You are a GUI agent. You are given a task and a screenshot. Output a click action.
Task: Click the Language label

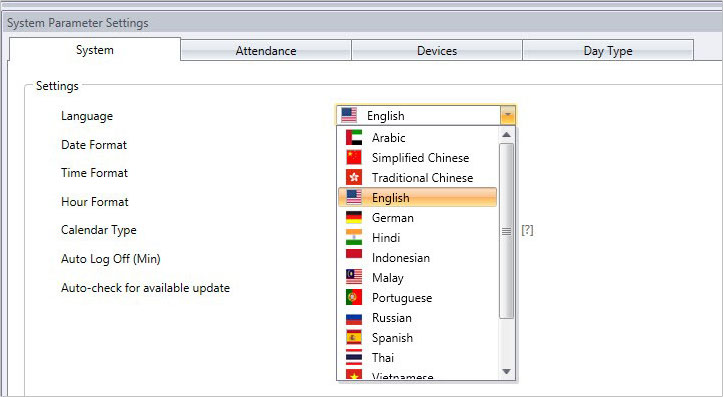coord(87,116)
